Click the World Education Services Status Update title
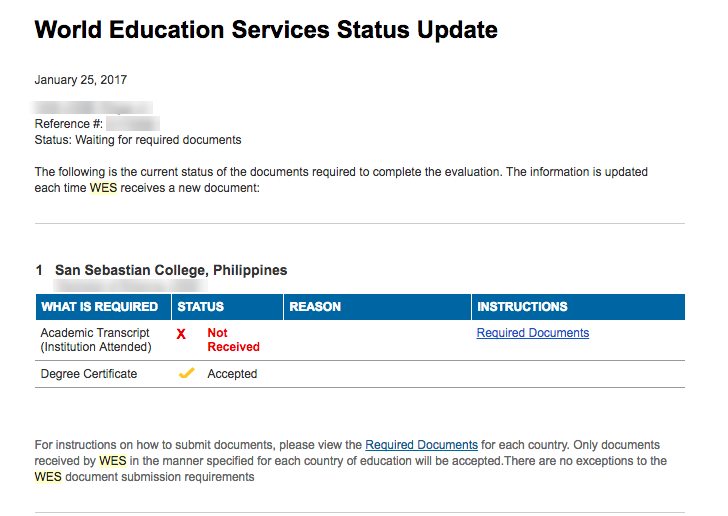This screenshot has height=516, width=728. (x=266, y=30)
